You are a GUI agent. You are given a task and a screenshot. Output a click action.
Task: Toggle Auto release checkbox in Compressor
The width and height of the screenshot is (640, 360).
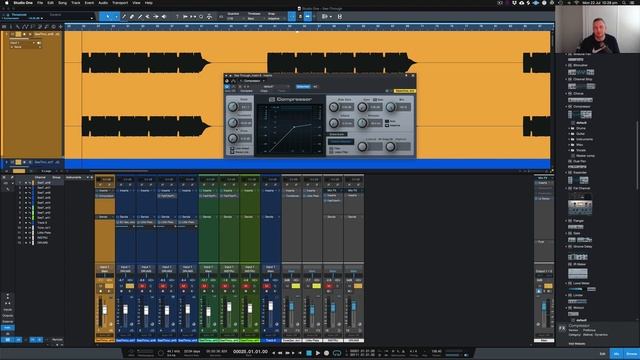click(387, 121)
